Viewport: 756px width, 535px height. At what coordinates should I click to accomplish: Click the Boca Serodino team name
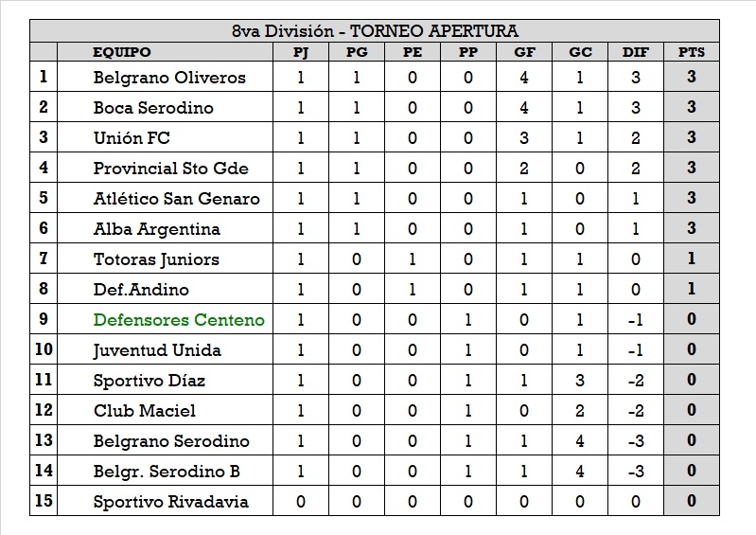153,108
